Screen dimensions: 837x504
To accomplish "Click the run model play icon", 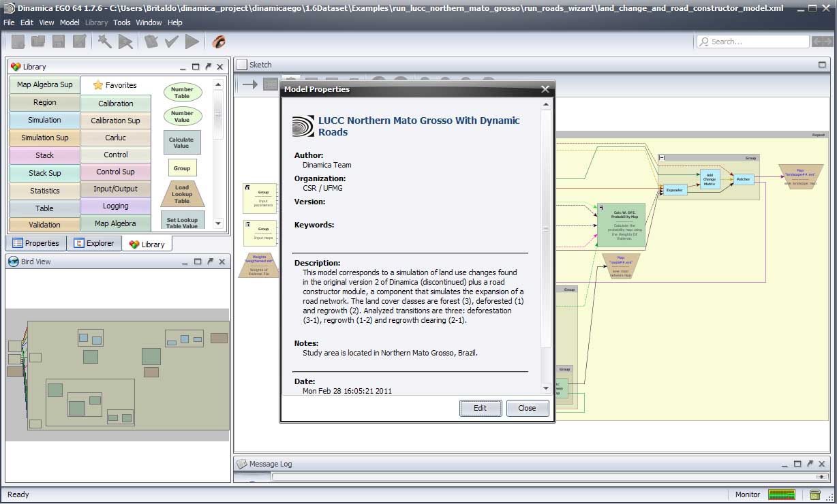I will [x=192, y=42].
